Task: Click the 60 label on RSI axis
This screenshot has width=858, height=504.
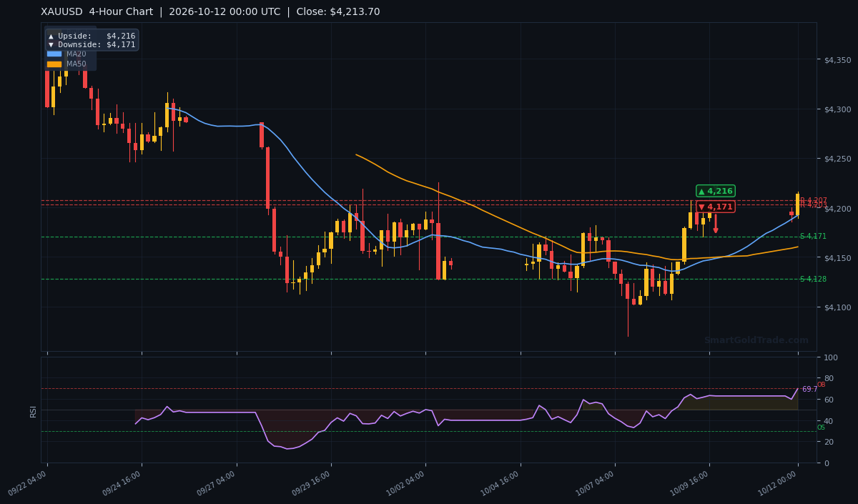Action: [829, 400]
